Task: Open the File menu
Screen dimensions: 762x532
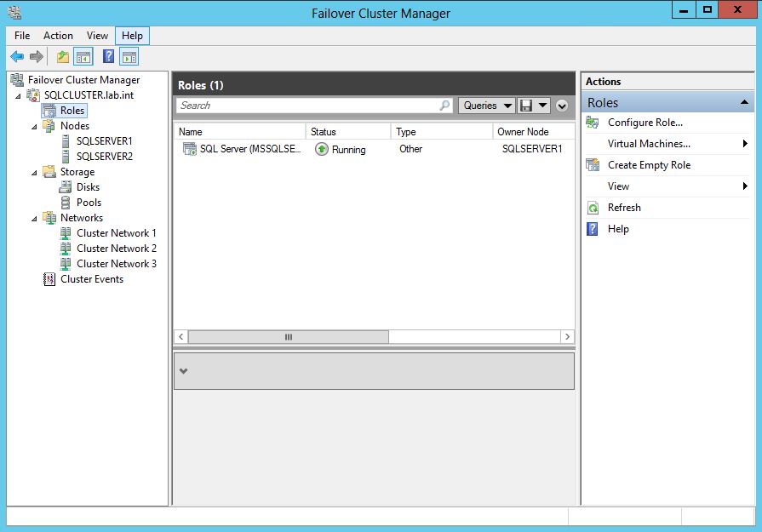Action: pyautogui.click(x=22, y=36)
